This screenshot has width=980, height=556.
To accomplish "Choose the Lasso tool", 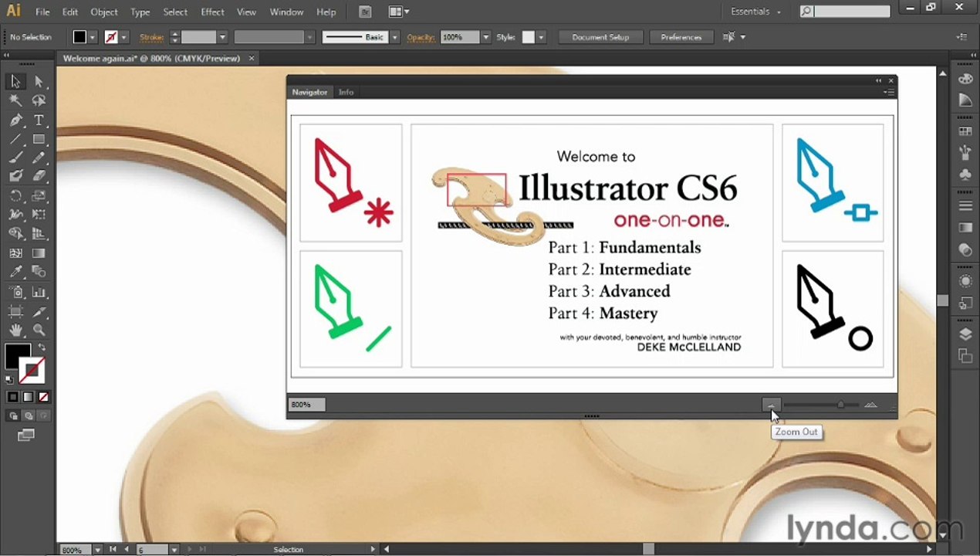I will 39,101.
